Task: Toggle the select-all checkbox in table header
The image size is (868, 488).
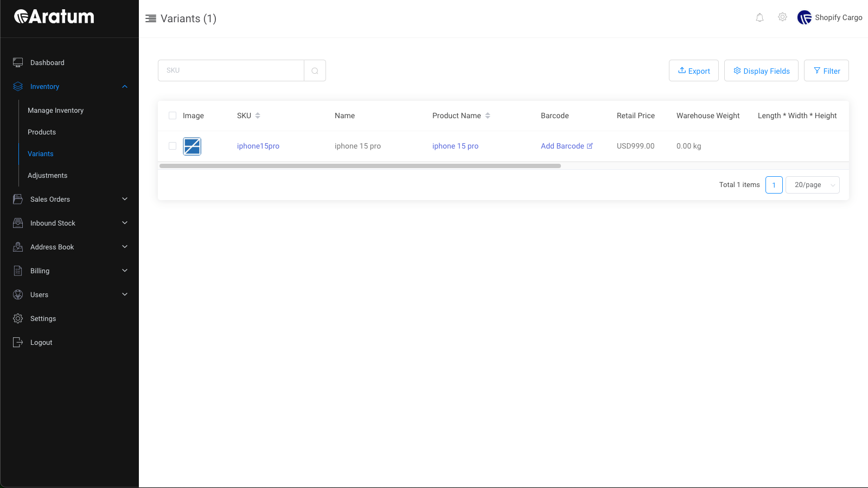Action: [173, 115]
